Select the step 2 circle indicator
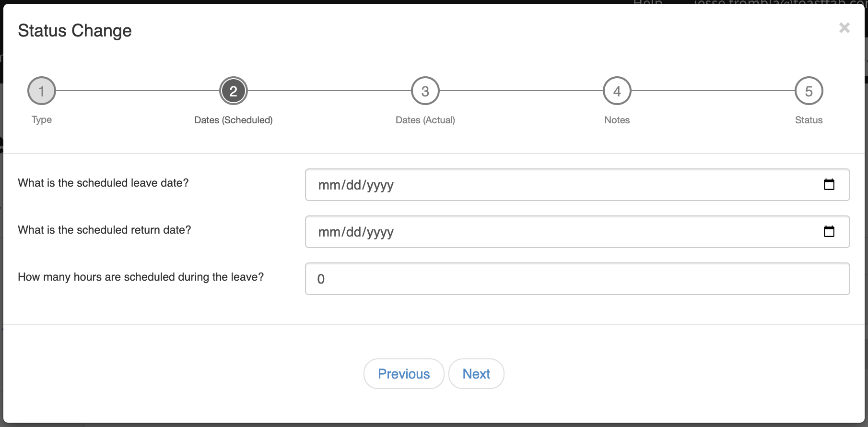The height and width of the screenshot is (427, 868). pos(234,91)
